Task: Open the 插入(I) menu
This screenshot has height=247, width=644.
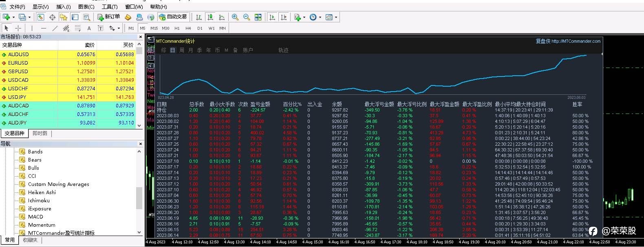Action: [64, 7]
